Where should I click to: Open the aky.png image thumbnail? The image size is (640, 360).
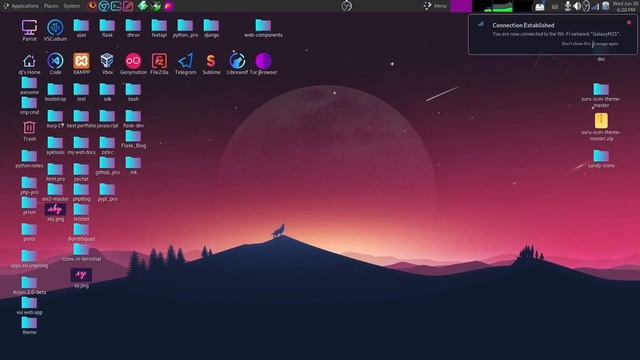(x=55, y=212)
